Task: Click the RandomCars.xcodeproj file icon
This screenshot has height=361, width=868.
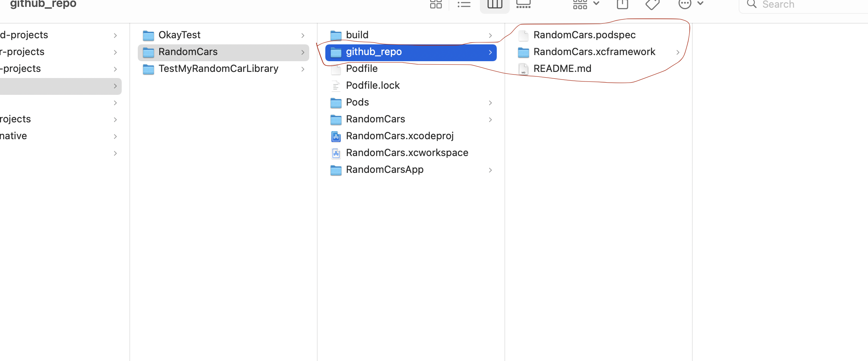Action: click(336, 136)
